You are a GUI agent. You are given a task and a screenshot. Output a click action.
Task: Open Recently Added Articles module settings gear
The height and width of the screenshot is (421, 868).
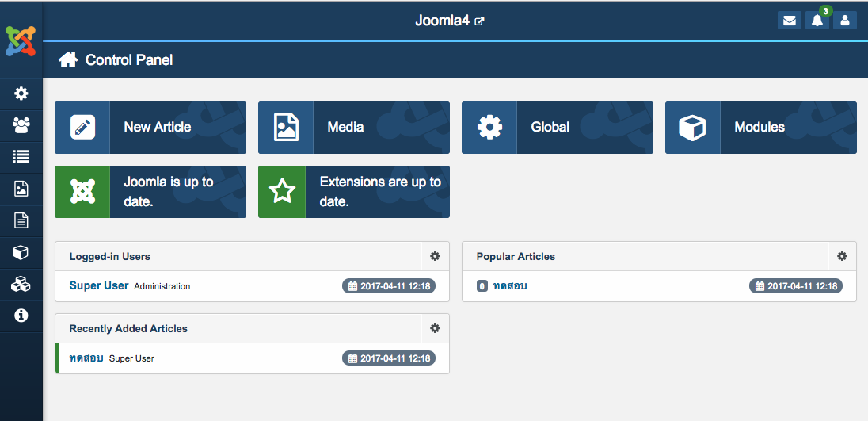point(435,328)
